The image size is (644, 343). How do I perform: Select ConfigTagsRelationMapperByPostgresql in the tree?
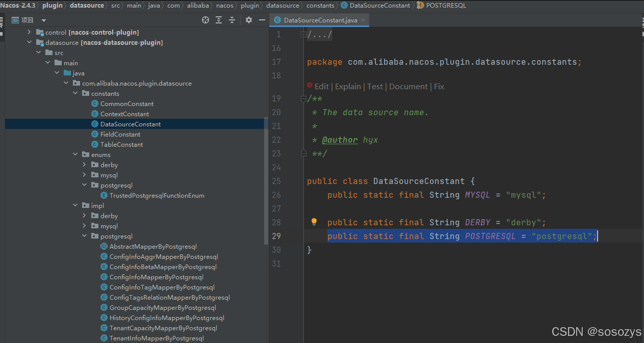170,297
